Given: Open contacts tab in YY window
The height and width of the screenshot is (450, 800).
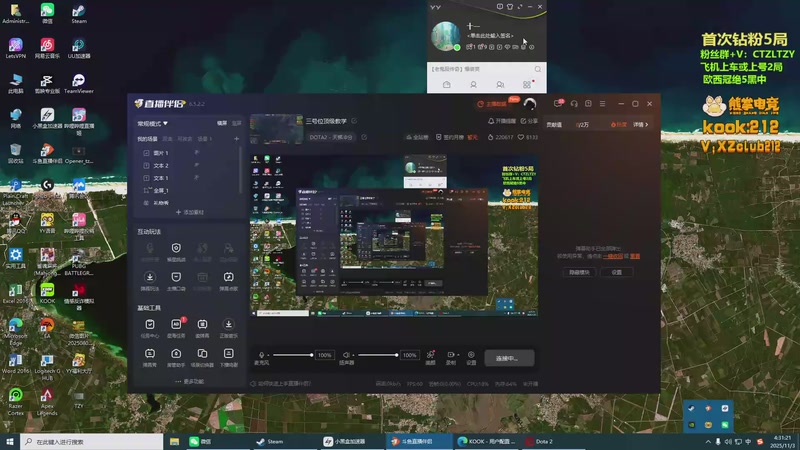Looking at the screenshot, I should [473, 85].
